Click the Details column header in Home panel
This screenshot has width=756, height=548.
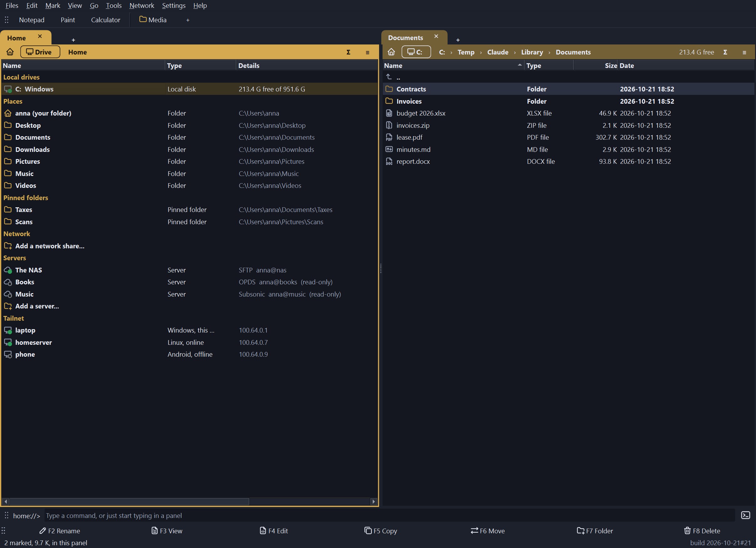307,65
